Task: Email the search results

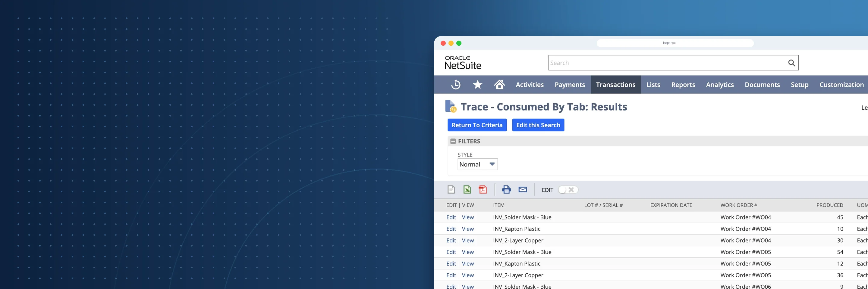Action: click(523, 190)
